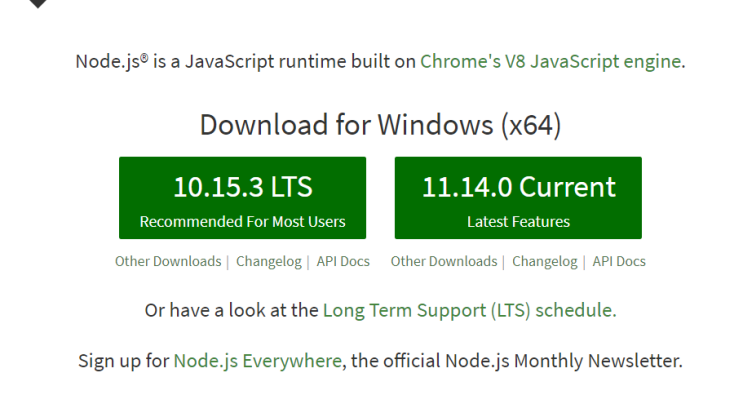Download the 11.14.0 Current version
Image resolution: width=743 pixels, height=395 pixels.
tap(518, 198)
